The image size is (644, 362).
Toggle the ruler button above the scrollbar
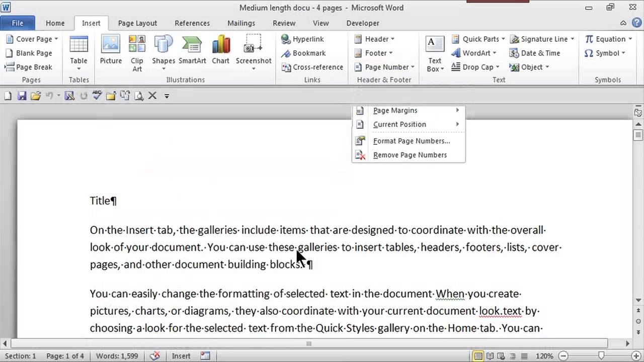pyautogui.click(x=638, y=112)
